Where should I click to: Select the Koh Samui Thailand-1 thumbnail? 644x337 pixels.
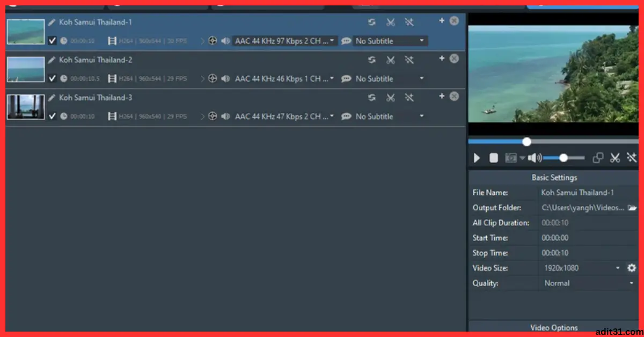click(26, 32)
